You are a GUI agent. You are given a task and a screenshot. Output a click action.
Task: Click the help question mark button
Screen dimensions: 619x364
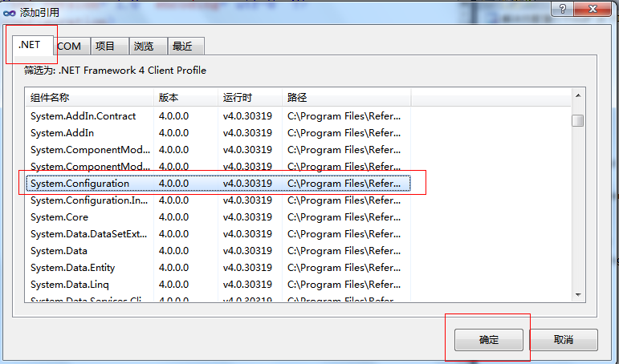pyautogui.click(x=563, y=9)
